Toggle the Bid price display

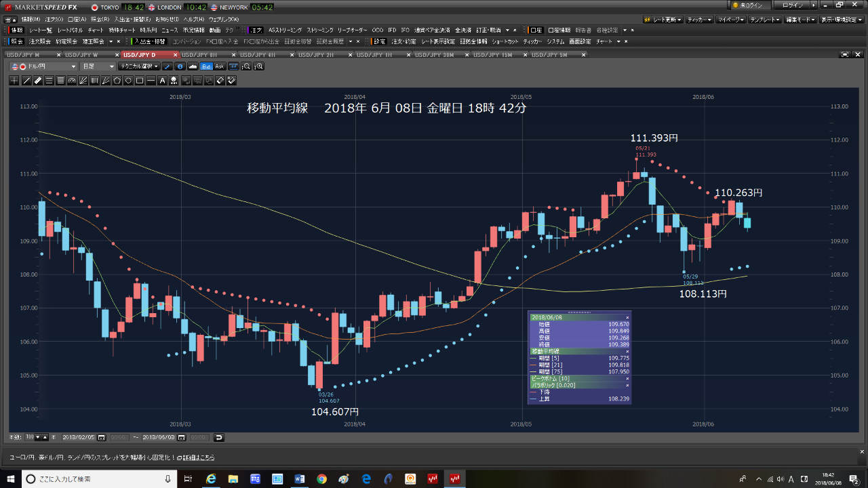pos(206,66)
